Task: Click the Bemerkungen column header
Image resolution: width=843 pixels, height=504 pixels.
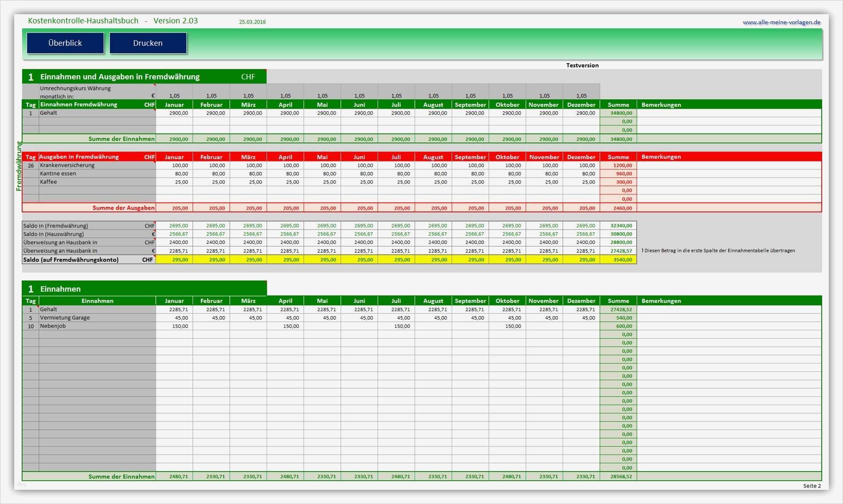Action: point(662,105)
